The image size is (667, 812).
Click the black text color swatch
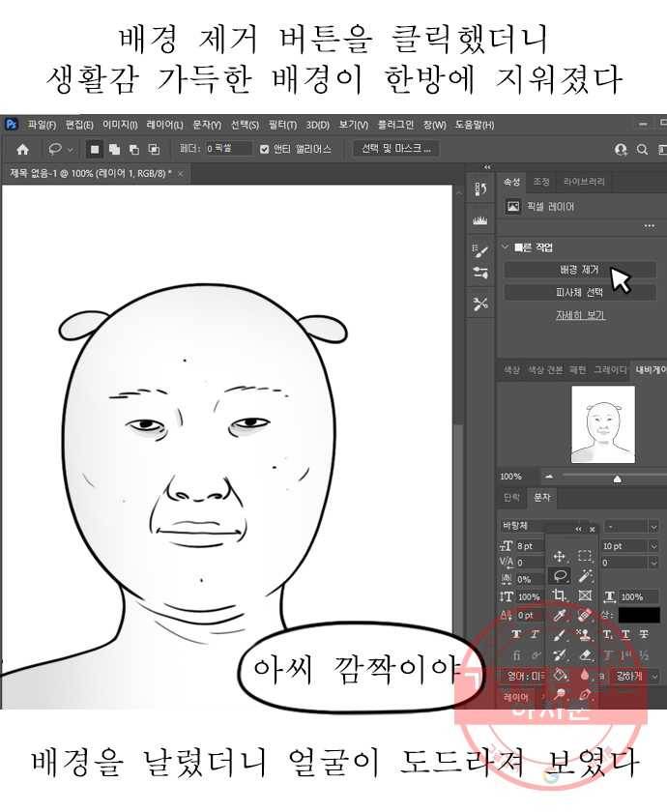[x=639, y=615]
